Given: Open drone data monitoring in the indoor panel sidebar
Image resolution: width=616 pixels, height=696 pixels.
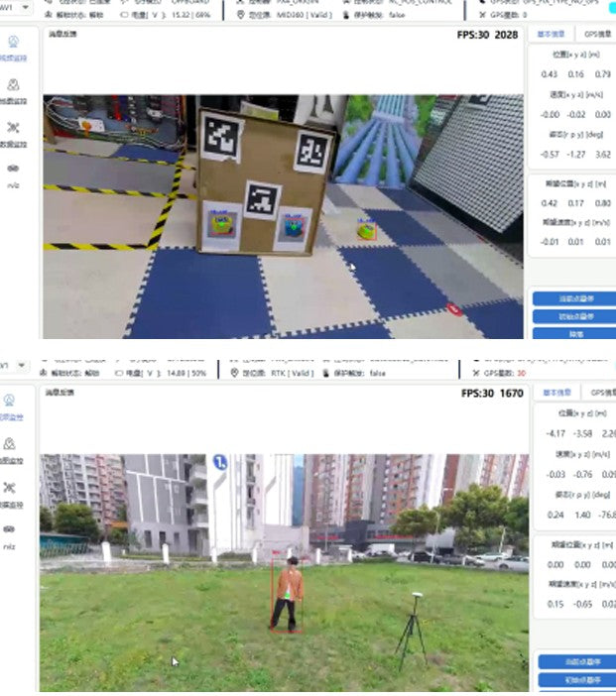Looking at the screenshot, I should click(x=13, y=134).
